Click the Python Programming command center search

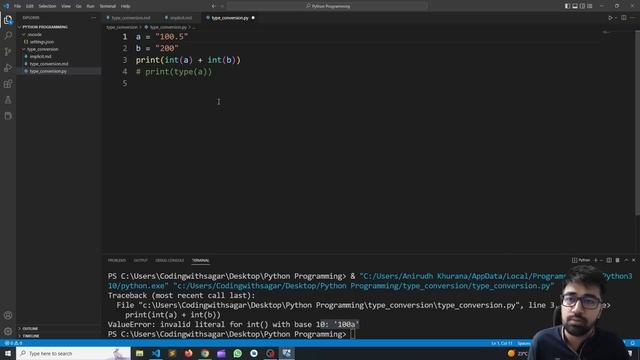tap(327, 6)
